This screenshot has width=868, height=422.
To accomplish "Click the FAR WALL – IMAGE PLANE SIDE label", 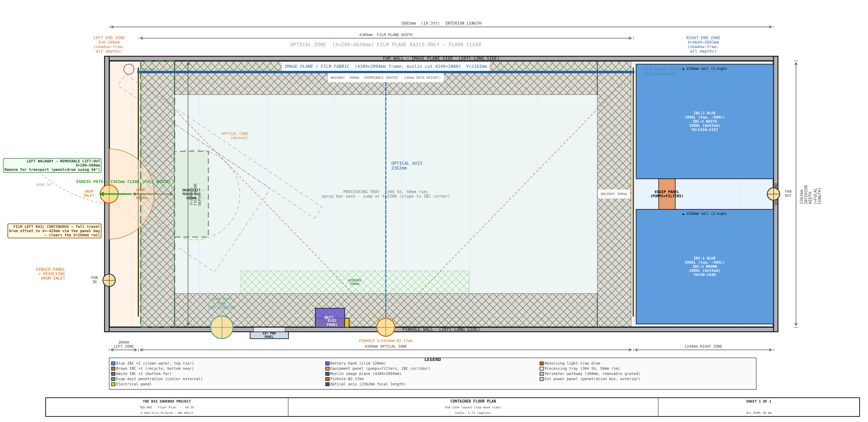I will click(x=441, y=58).
